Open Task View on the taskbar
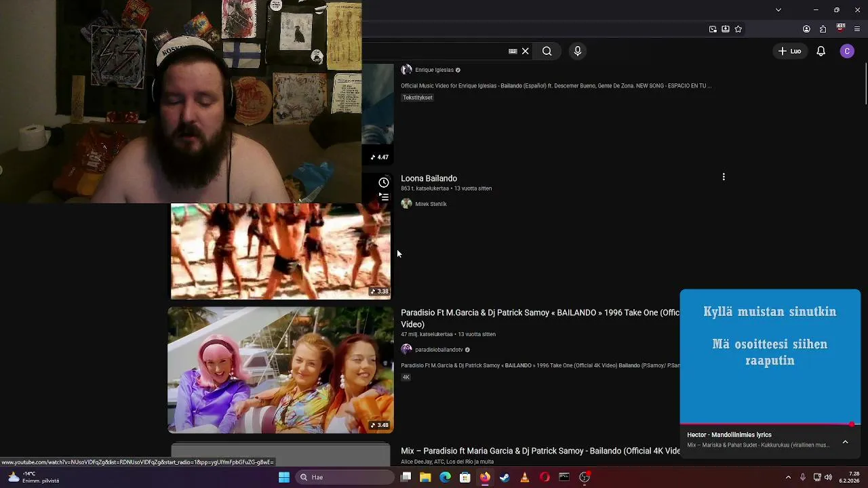Screen dimensions: 868x488 (x=406, y=477)
